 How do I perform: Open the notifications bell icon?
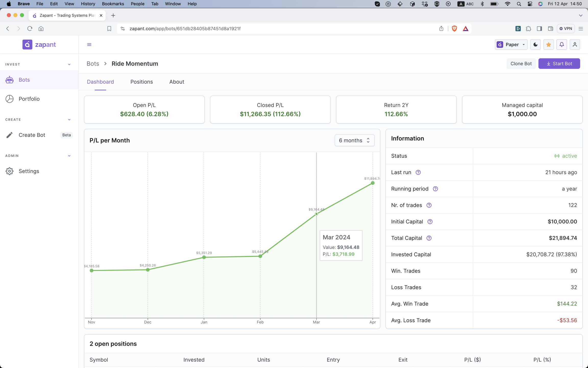click(x=561, y=44)
